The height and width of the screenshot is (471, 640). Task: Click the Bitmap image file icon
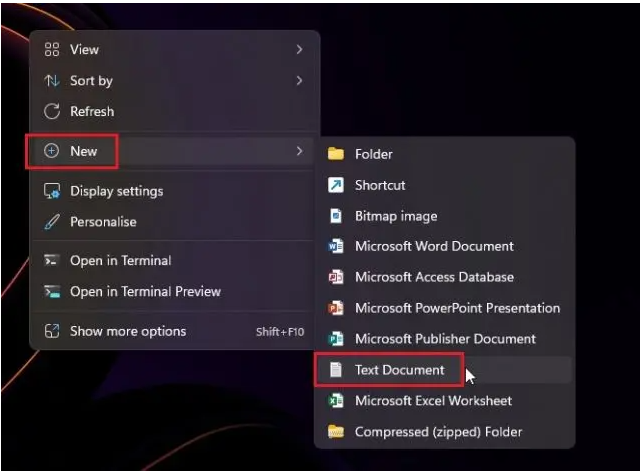[336, 216]
